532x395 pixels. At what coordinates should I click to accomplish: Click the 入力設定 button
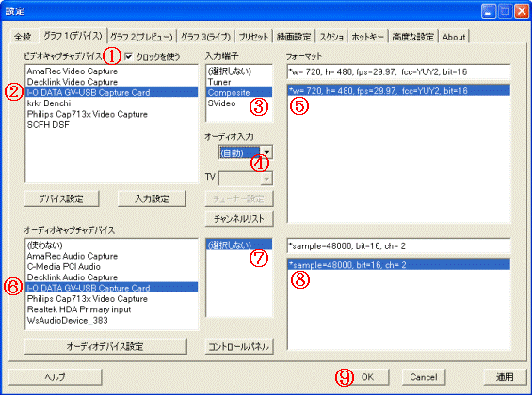click(x=152, y=198)
